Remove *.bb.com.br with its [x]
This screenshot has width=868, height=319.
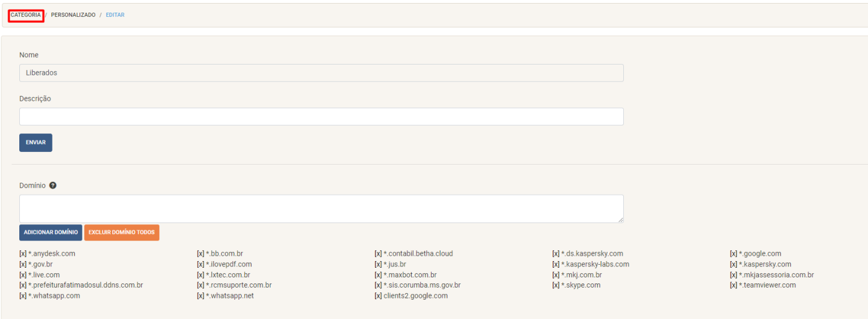pyautogui.click(x=201, y=254)
